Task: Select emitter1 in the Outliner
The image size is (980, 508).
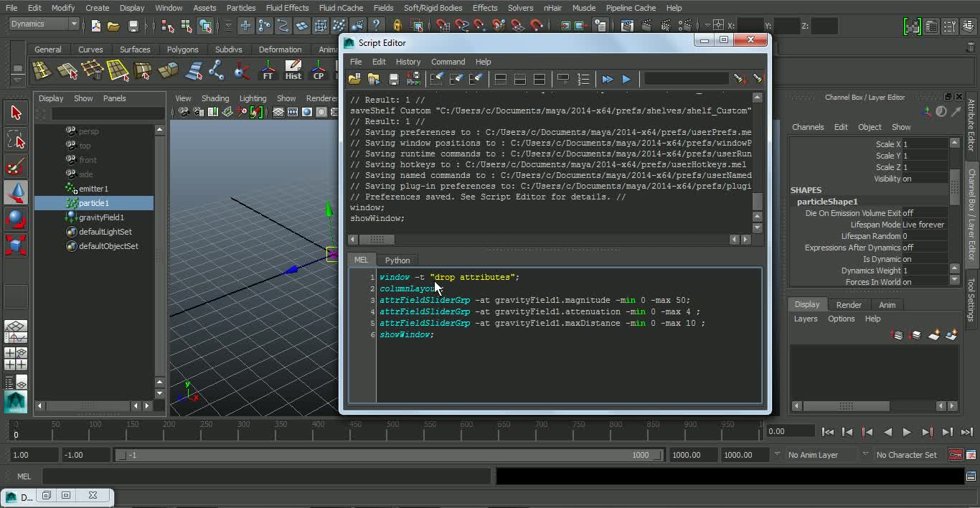Action: pos(93,189)
